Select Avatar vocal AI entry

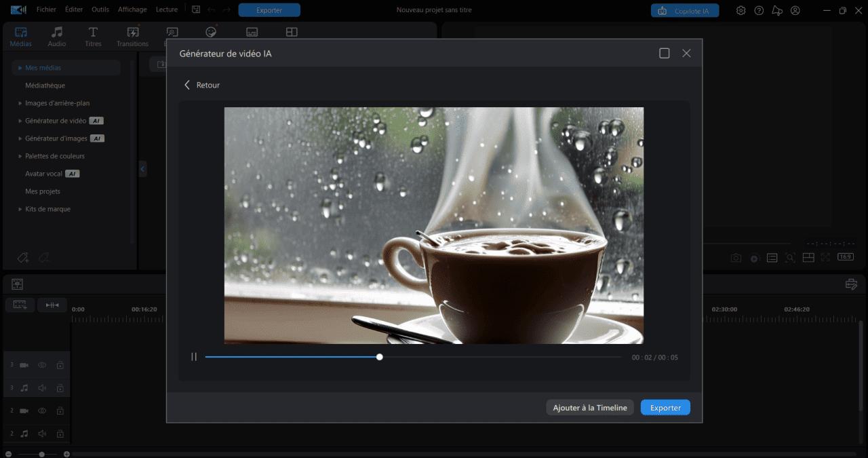pyautogui.click(x=52, y=174)
